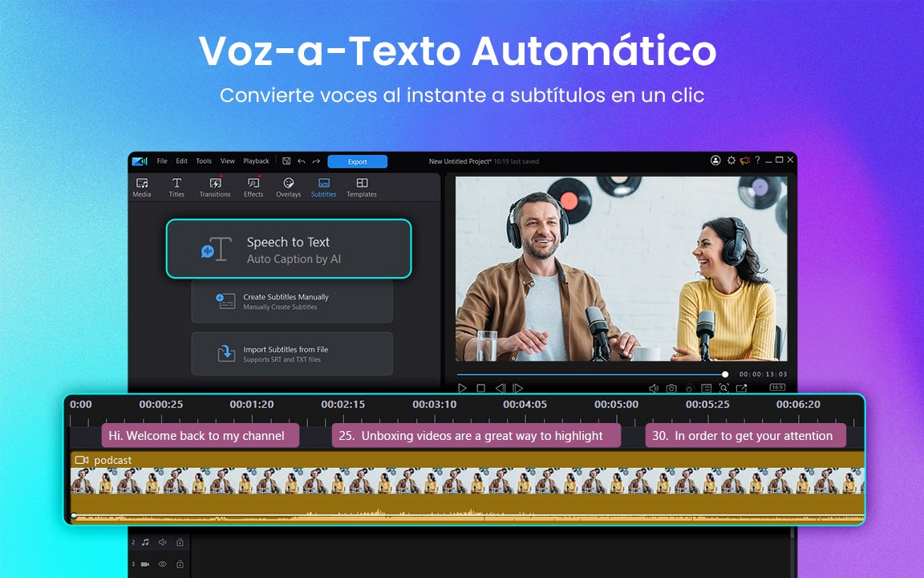Open the Playback menu
924x578 pixels.
coord(257,161)
